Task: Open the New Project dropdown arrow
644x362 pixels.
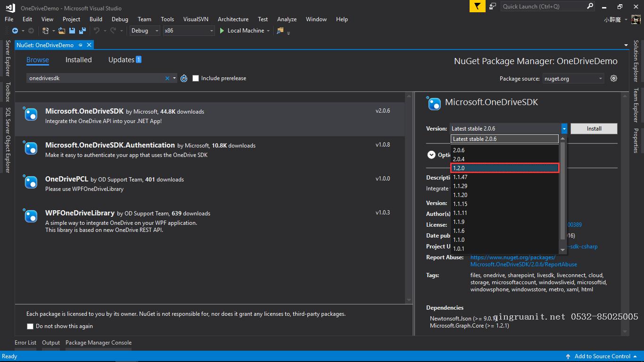Action: (x=53, y=31)
